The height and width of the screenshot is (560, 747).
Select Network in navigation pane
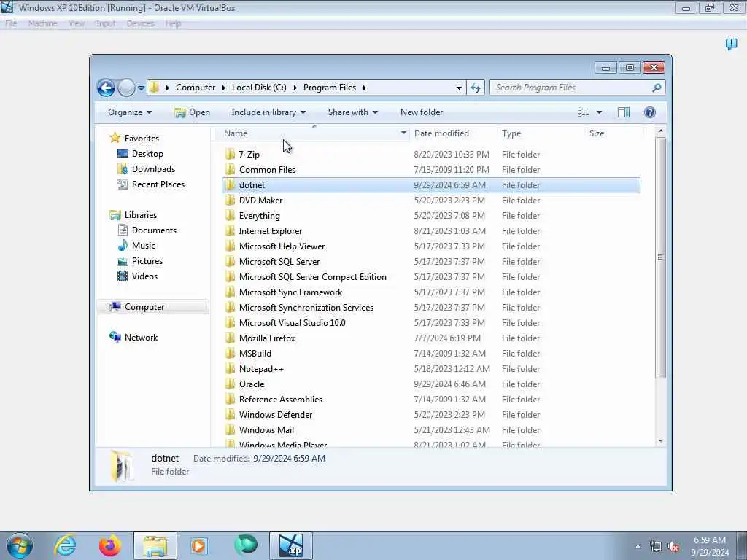(141, 338)
